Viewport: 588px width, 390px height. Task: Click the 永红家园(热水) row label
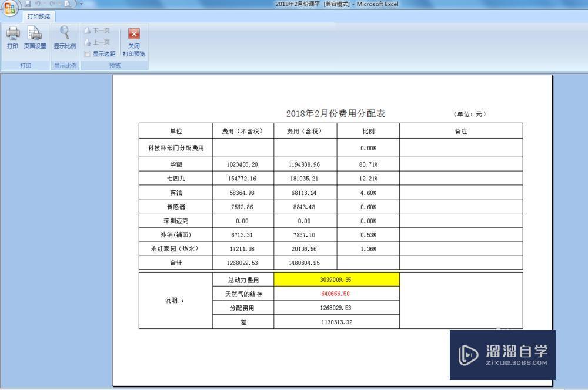coord(175,248)
